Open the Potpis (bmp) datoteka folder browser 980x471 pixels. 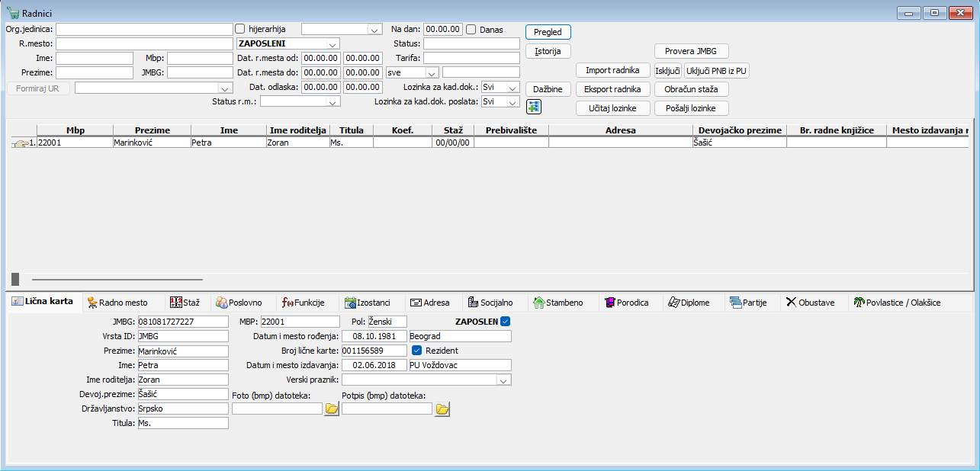click(442, 409)
